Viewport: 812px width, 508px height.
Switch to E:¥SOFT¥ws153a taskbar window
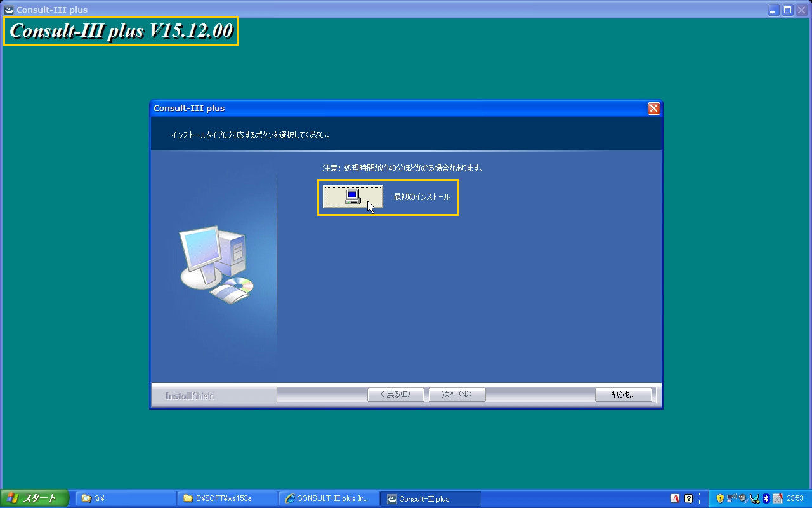(x=228, y=498)
